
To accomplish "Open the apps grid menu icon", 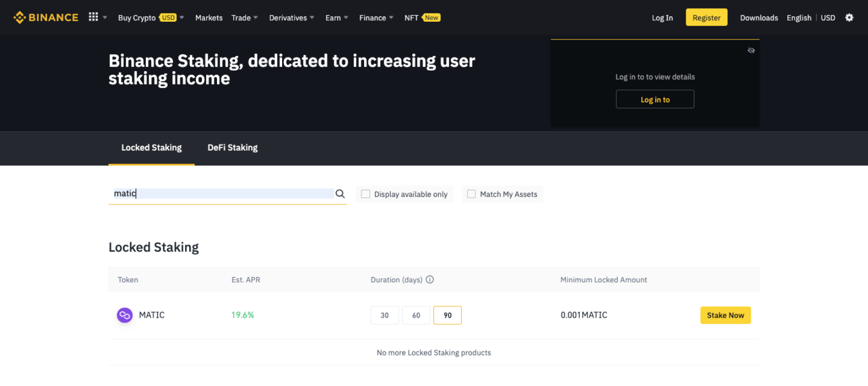I will pyautogui.click(x=93, y=17).
